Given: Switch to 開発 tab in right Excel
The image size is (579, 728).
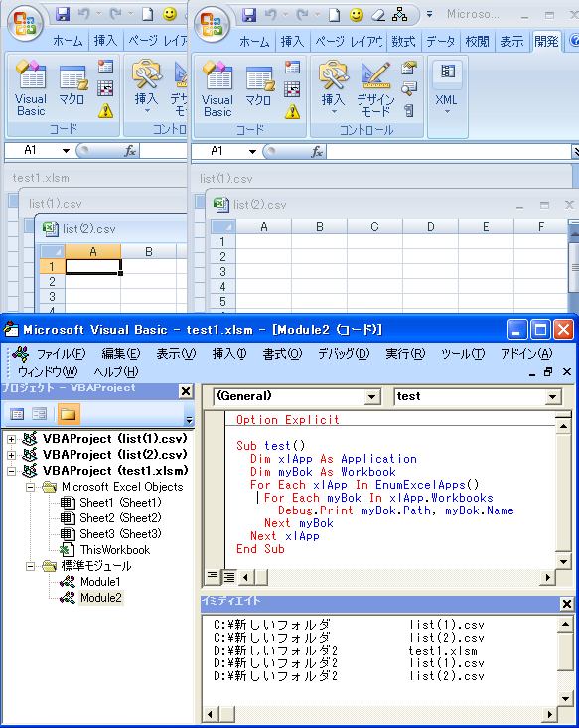Looking at the screenshot, I should click(546, 42).
